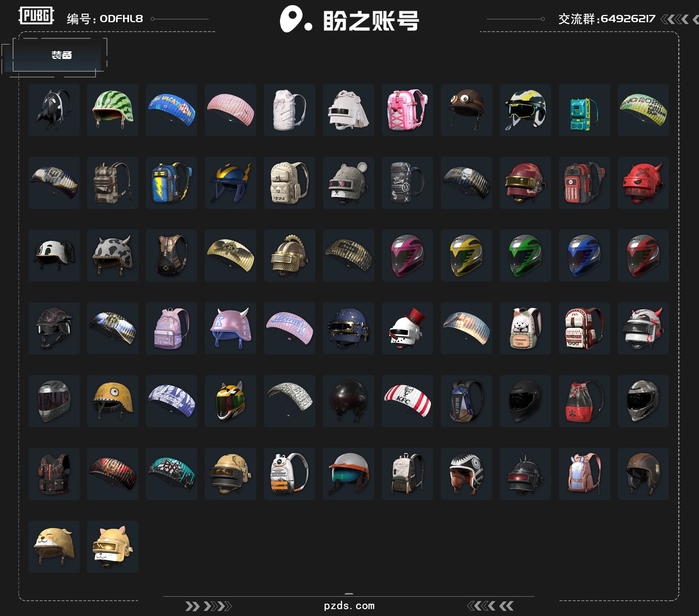Screen dimensions: 699x616
Task: Choose the Vikendi snow sports backpack
Action: (x=289, y=474)
